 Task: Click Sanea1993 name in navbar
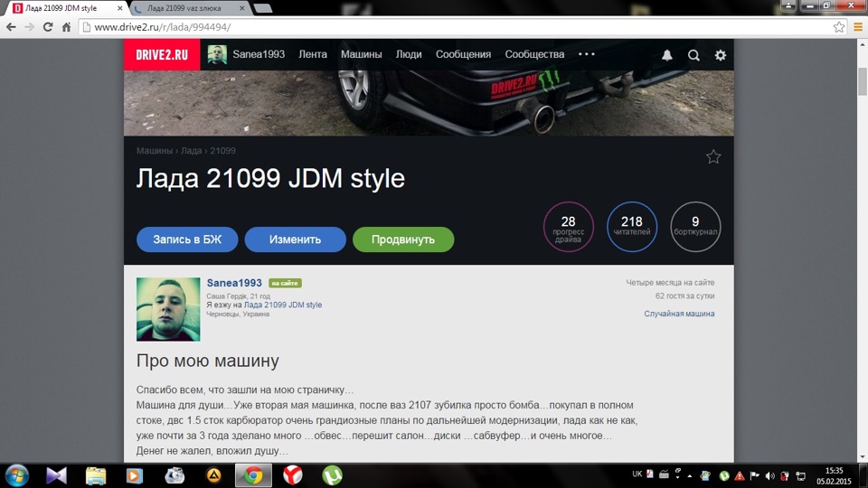pos(259,54)
